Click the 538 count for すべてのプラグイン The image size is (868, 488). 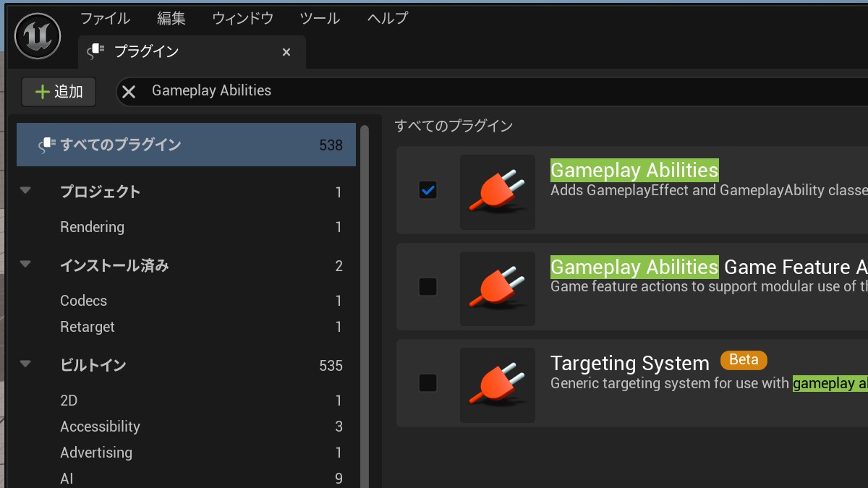tap(331, 145)
